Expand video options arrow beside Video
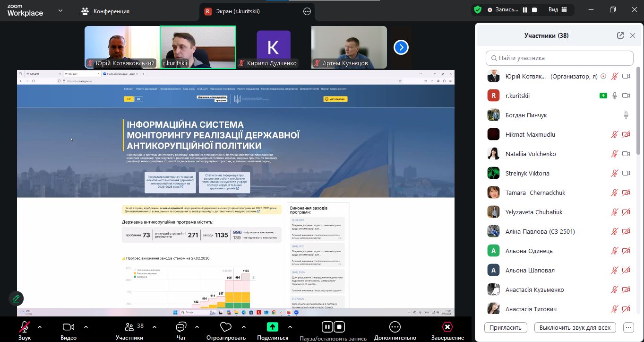 click(86, 327)
